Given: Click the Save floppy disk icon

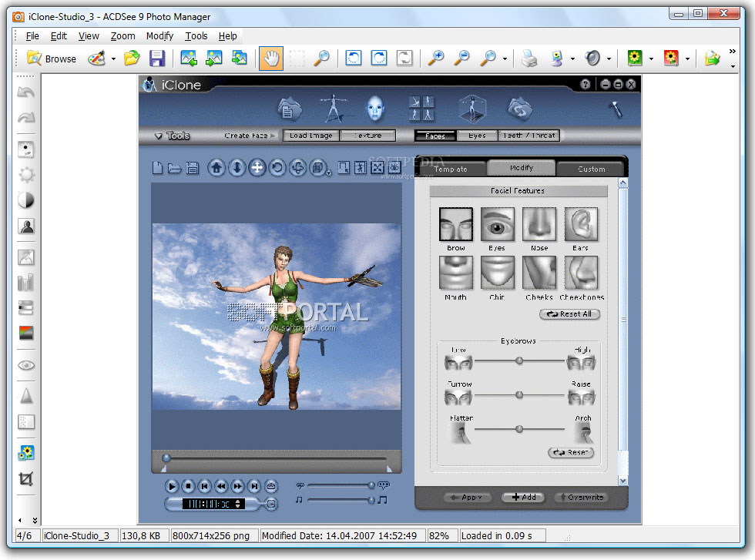Looking at the screenshot, I should (157, 59).
